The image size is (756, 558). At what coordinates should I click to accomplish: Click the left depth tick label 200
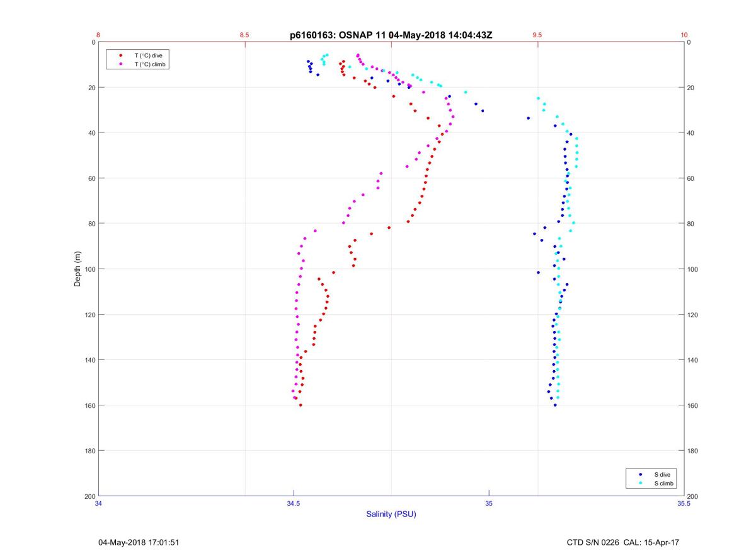(89, 496)
